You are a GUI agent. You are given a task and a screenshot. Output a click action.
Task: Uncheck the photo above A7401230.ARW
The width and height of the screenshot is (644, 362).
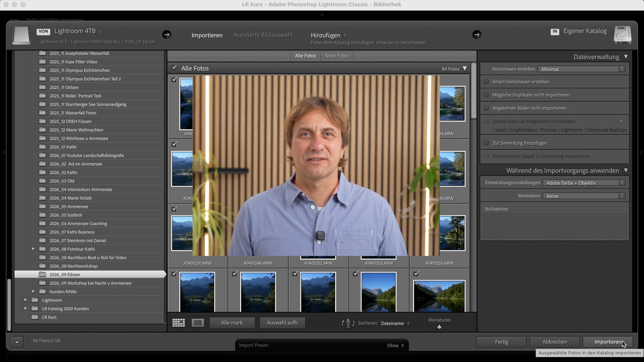174,209
